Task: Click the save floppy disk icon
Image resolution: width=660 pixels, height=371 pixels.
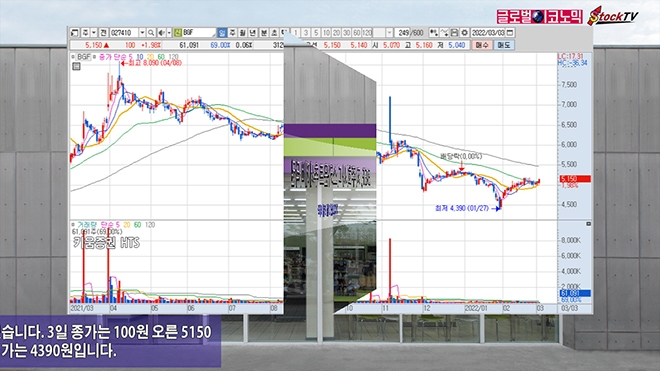Action: tap(454, 32)
